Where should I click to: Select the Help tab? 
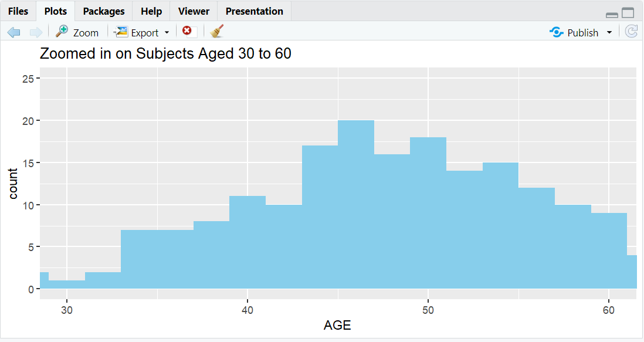click(151, 11)
